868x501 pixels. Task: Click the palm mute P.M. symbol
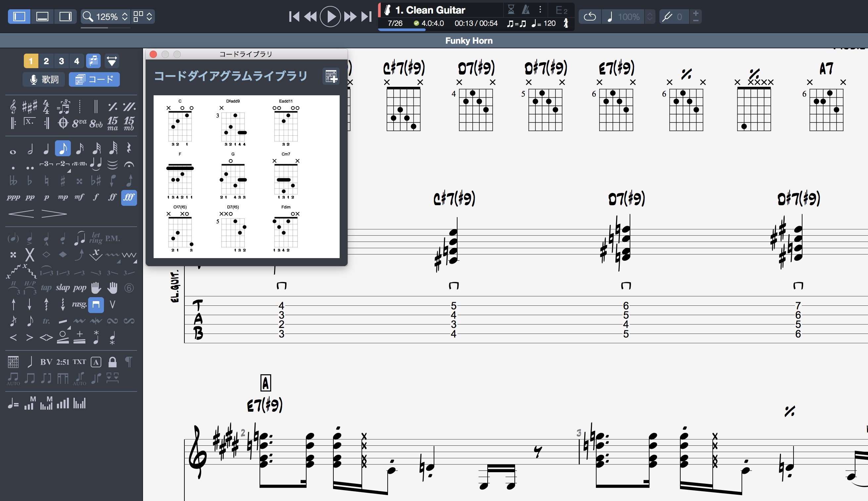pyautogui.click(x=113, y=238)
